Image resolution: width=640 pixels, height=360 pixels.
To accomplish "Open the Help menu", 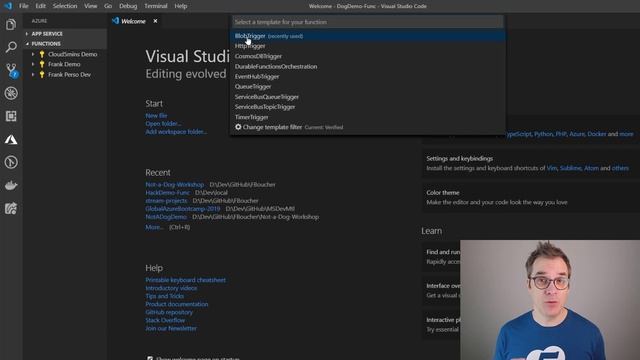I will (x=181, y=6).
